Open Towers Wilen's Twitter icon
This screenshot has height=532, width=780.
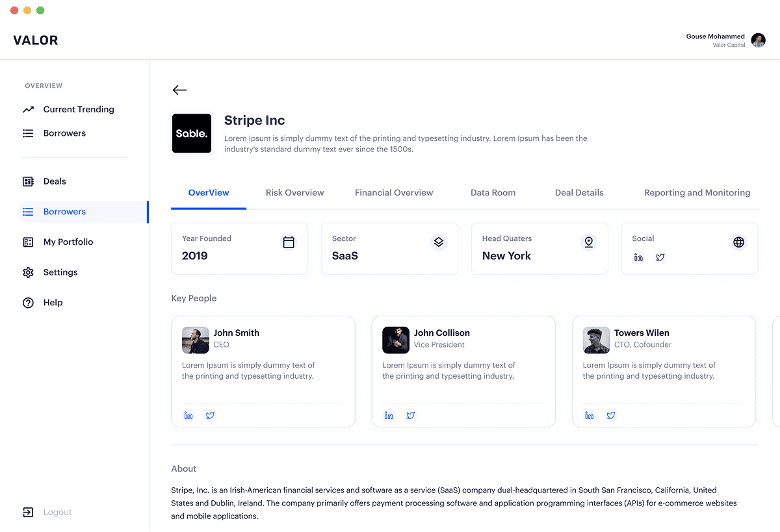point(610,415)
